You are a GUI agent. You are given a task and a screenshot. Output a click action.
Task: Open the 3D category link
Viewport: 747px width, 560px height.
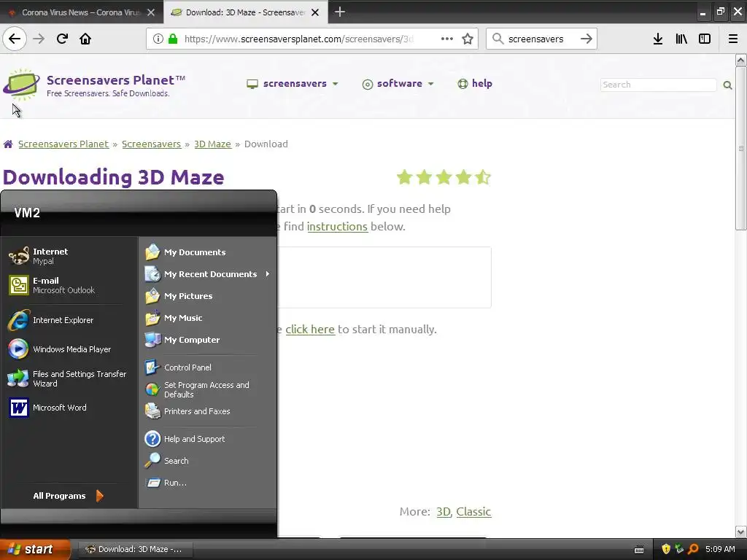[444, 511]
